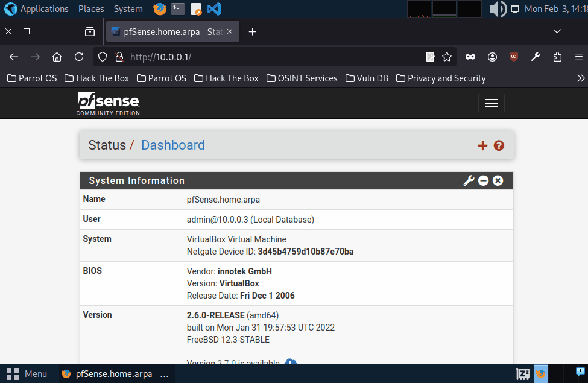The height and width of the screenshot is (383, 588).
Task: Click the Dashboard breadcrumb link
Action: click(173, 145)
